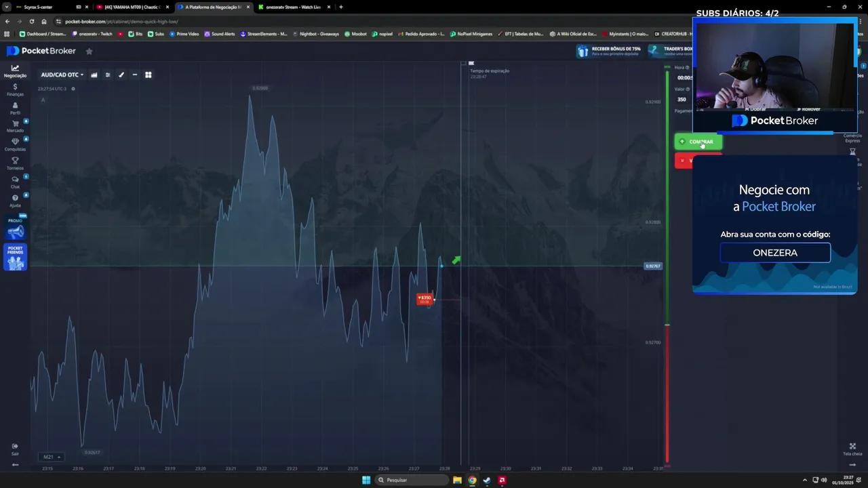Open chart indicators settings icon
This screenshot has width=868, height=488.
(x=108, y=75)
